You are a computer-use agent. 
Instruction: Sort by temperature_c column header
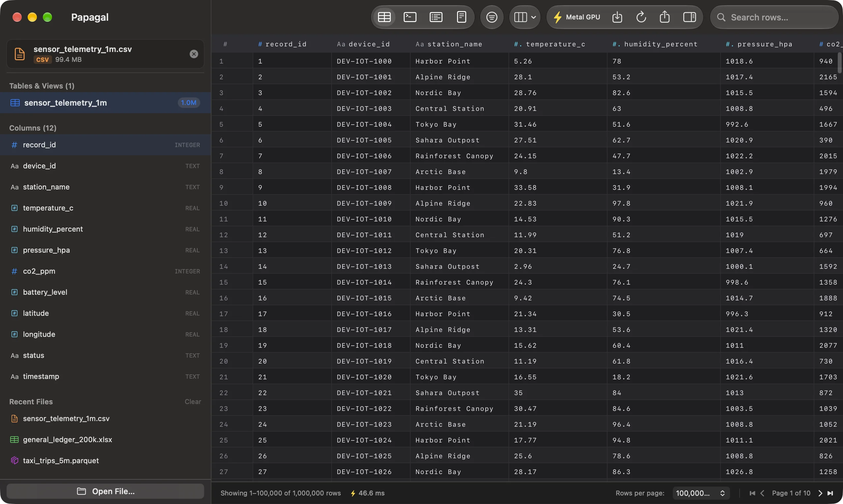tap(558, 44)
